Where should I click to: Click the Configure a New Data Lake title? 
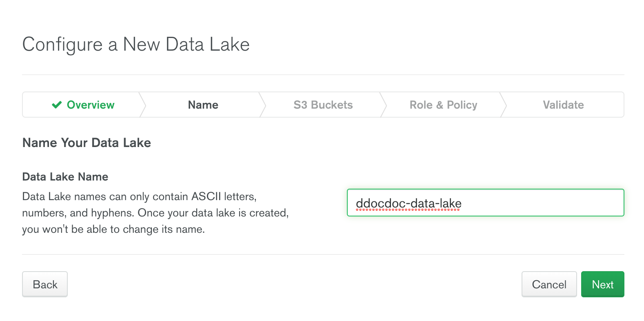click(136, 44)
